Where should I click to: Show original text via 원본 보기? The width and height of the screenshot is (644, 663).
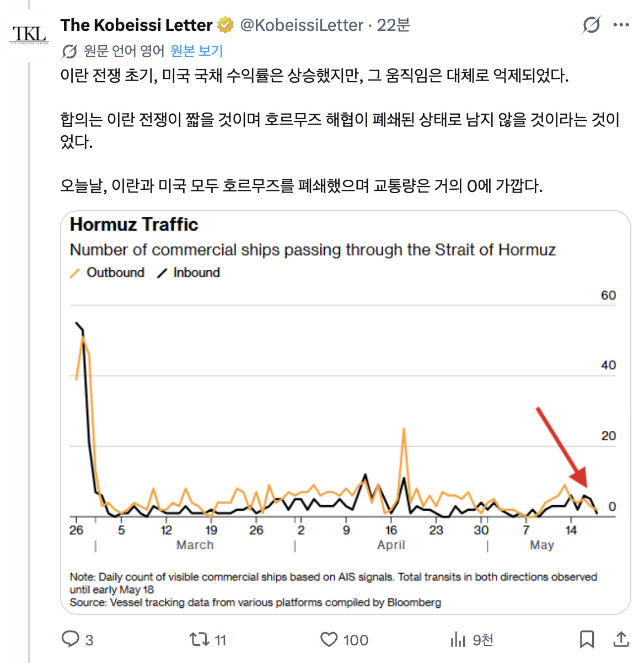[x=196, y=51]
